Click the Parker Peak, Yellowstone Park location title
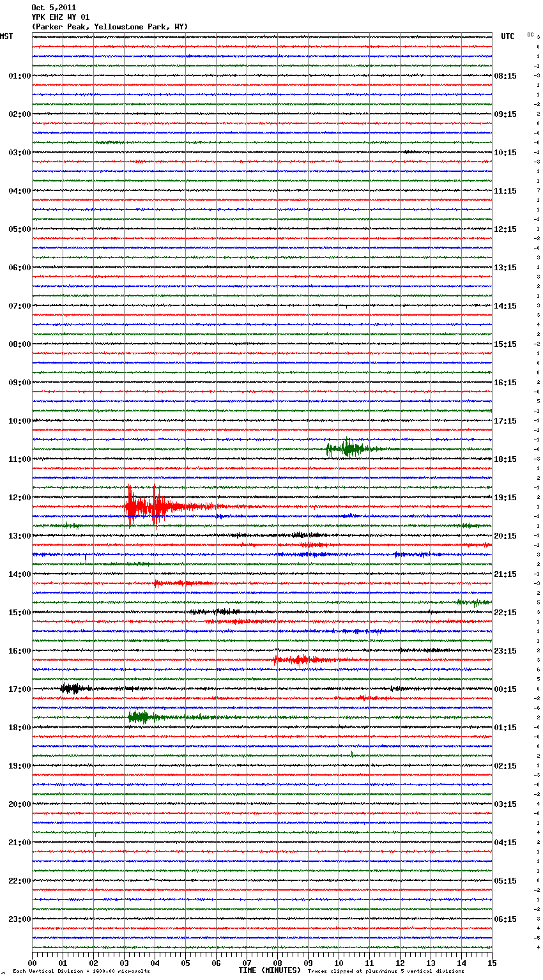This screenshot has height=980, width=543. point(110,27)
